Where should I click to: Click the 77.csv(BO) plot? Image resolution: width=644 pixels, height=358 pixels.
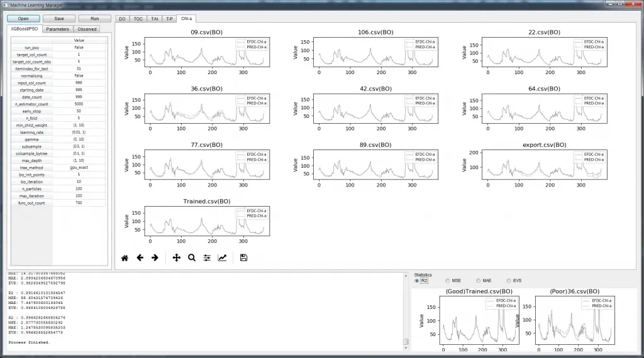[x=207, y=165]
